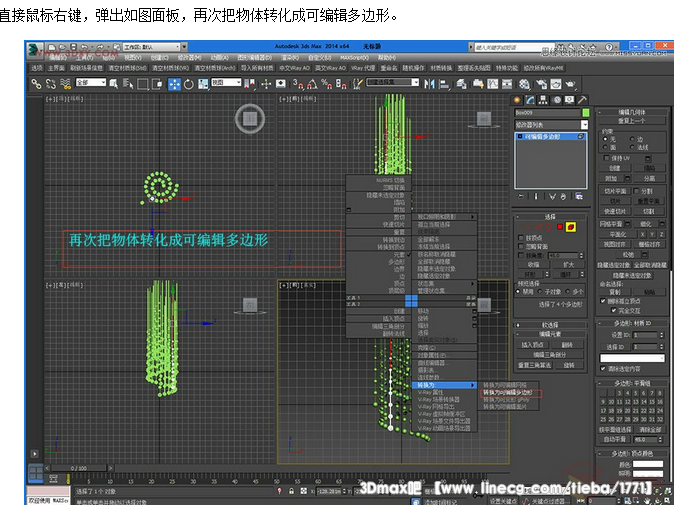The image size is (681, 505).
Task: Activate the Select and Scale tool
Action: pyautogui.click(x=203, y=84)
